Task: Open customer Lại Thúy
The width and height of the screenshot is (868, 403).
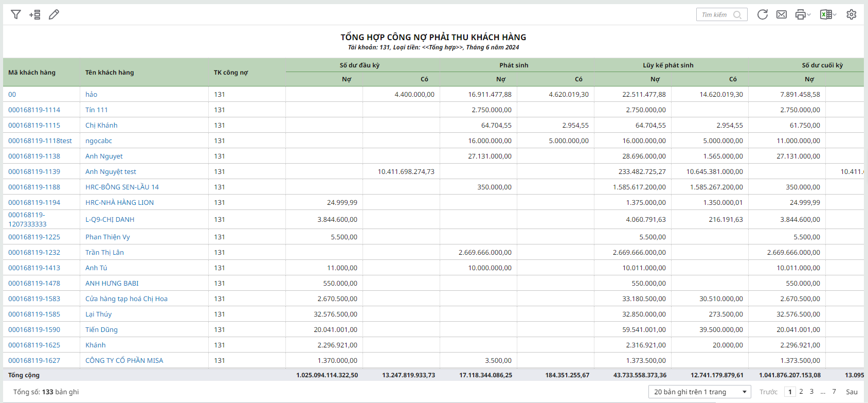Action: pyautogui.click(x=99, y=314)
